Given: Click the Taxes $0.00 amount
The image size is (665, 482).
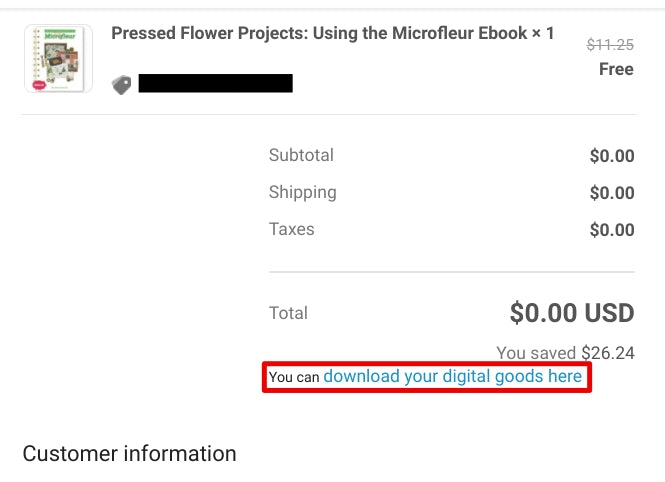Looking at the screenshot, I should pyautogui.click(x=612, y=230).
